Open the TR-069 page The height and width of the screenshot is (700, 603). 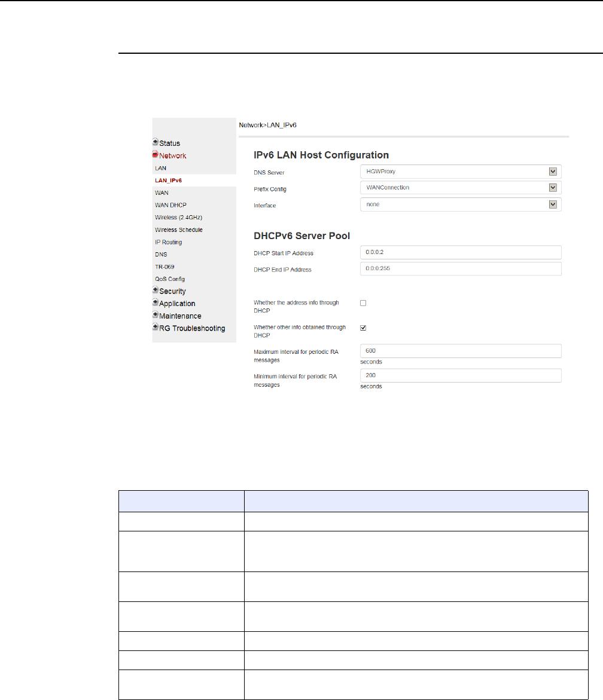pyautogui.click(x=165, y=267)
